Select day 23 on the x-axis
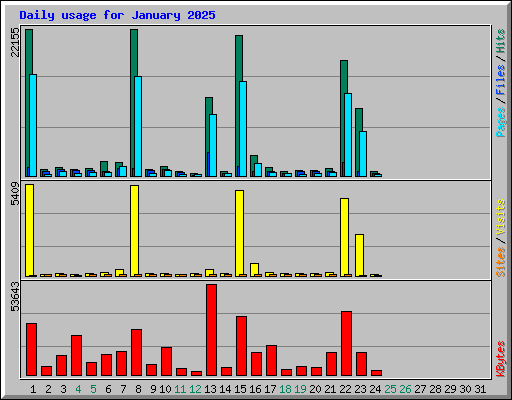The height and width of the screenshot is (400, 512). [x=360, y=389]
